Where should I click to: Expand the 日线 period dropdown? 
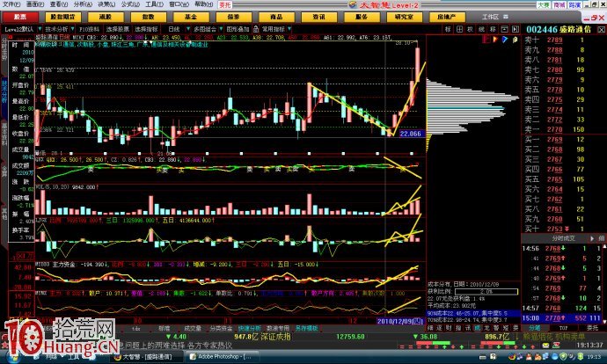click(188, 29)
